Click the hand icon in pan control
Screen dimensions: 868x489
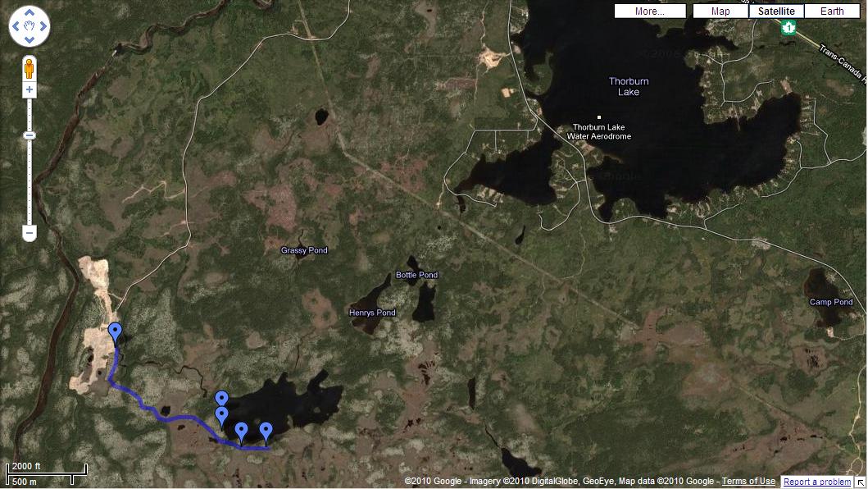coord(30,27)
